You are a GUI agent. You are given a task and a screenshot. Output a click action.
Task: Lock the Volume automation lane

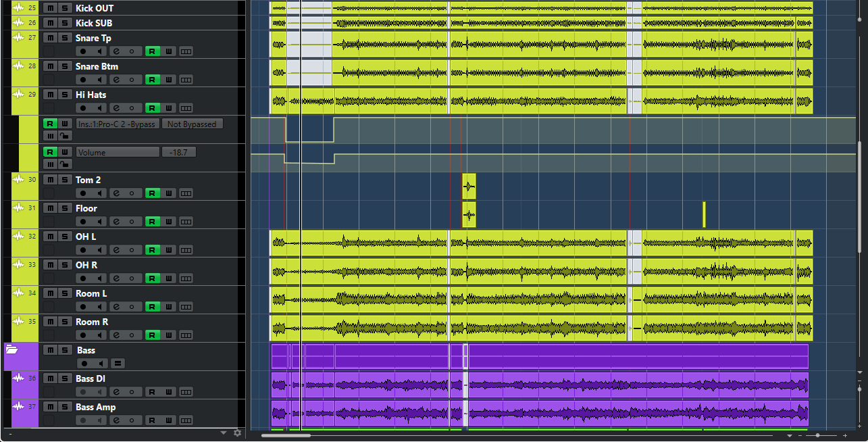(64, 164)
